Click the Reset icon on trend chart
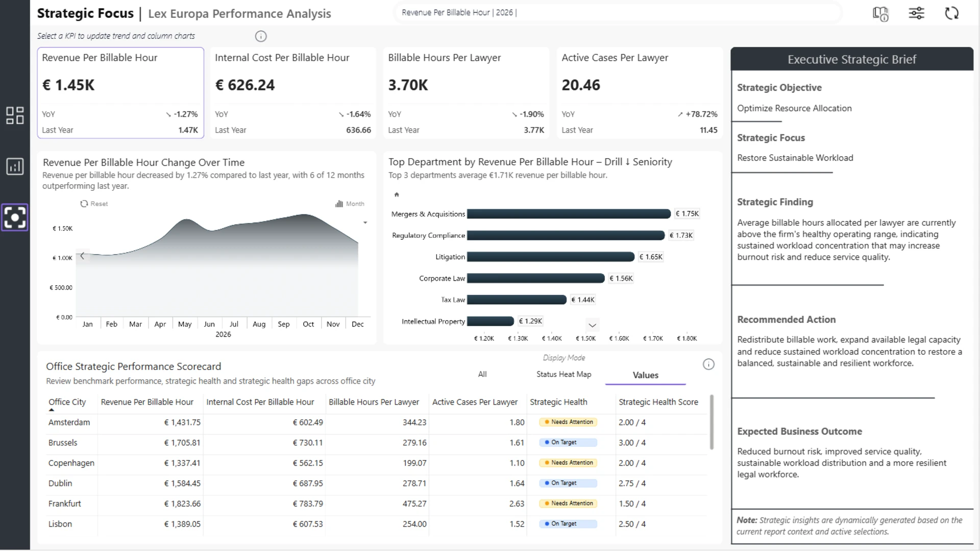Image resolution: width=980 pixels, height=551 pixels. click(84, 204)
